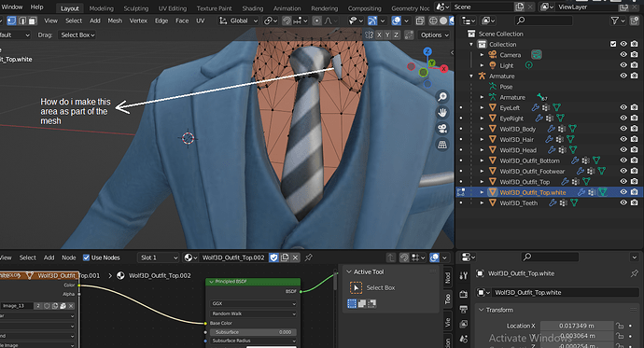The width and height of the screenshot is (644, 348).
Task: Click Location X value field
Action: (x=577, y=326)
